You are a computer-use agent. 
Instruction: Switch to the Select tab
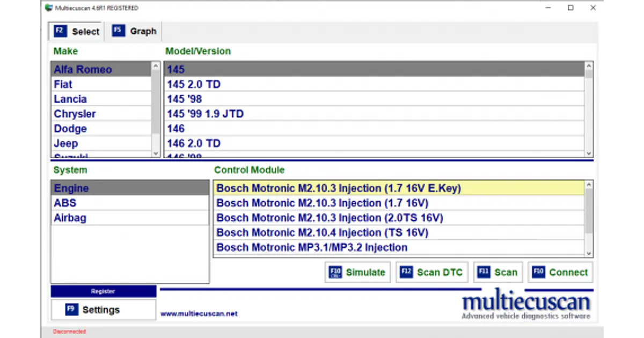pyautogui.click(x=76, y=31)
